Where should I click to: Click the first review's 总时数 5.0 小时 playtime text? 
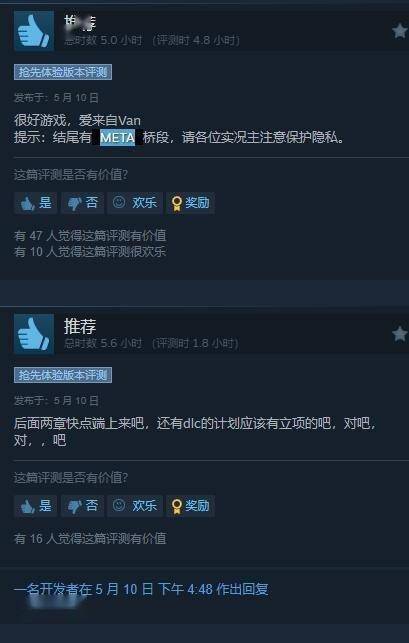click(x=103, y=40)
